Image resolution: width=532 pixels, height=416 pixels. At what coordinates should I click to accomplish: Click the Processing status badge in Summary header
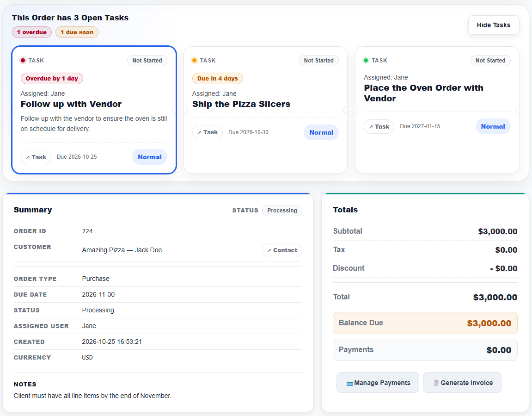[x=282, y=210]
